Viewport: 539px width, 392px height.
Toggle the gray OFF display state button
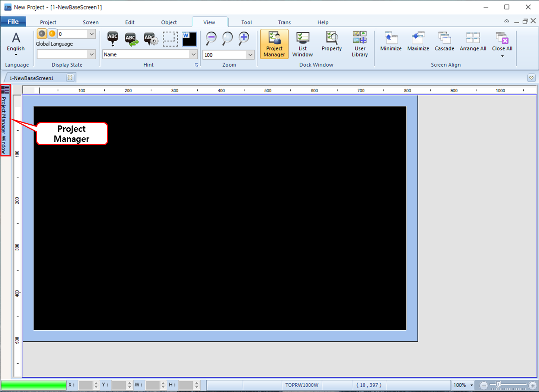[42, 34]
